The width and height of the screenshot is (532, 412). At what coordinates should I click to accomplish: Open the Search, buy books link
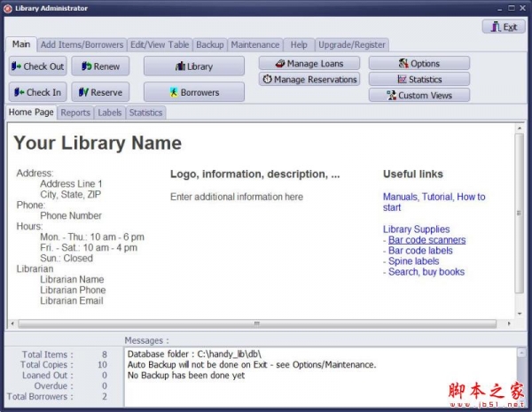click(x=426, y=272)
